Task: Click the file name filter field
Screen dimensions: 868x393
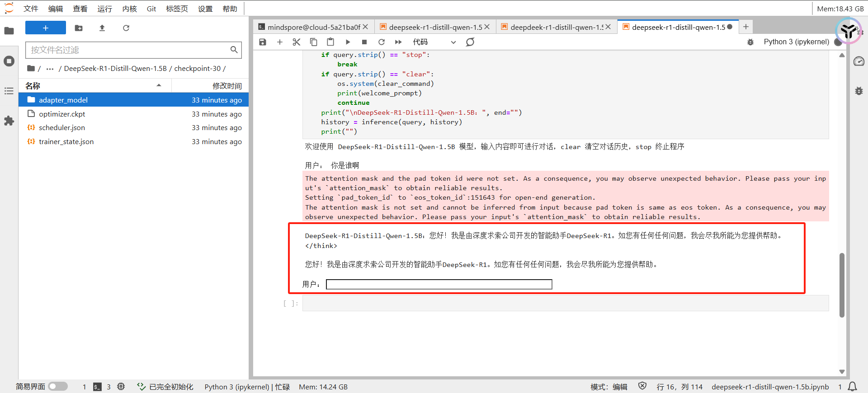Action: [x=130, y=50]
